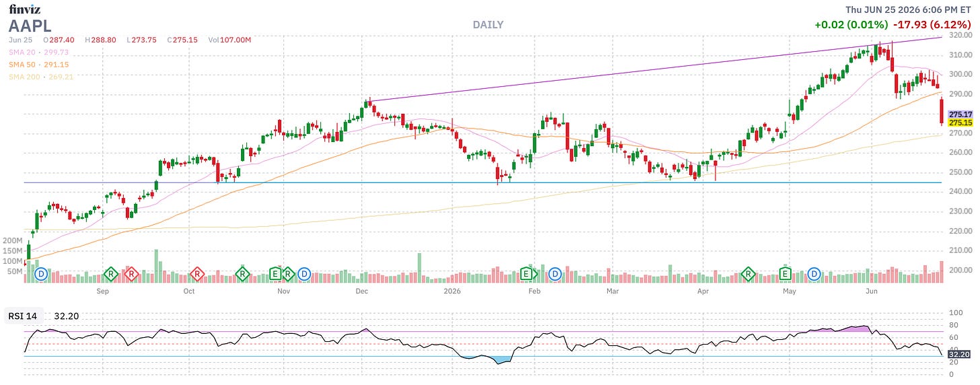Viewport: 980px width, 385px height.
Task: Click the low price L 273.75
Action: point(143,40)
